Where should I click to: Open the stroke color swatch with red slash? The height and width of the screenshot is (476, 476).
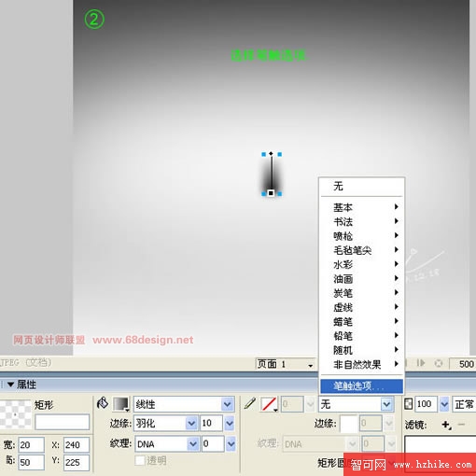(269, 404)
